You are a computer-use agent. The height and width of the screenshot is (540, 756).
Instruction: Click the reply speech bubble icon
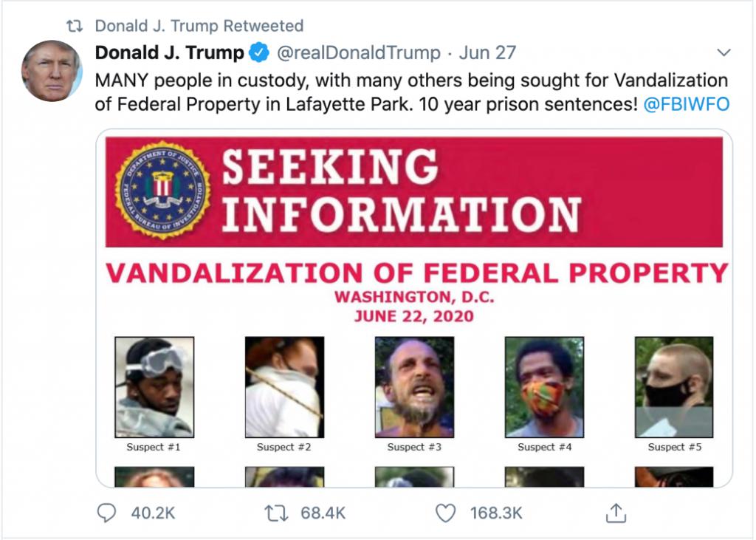pos(106,513)
